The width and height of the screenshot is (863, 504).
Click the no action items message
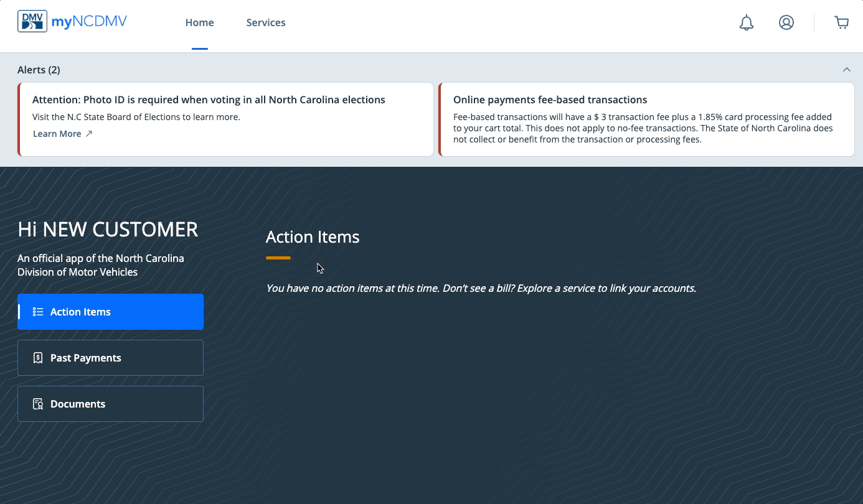[481, 288]
